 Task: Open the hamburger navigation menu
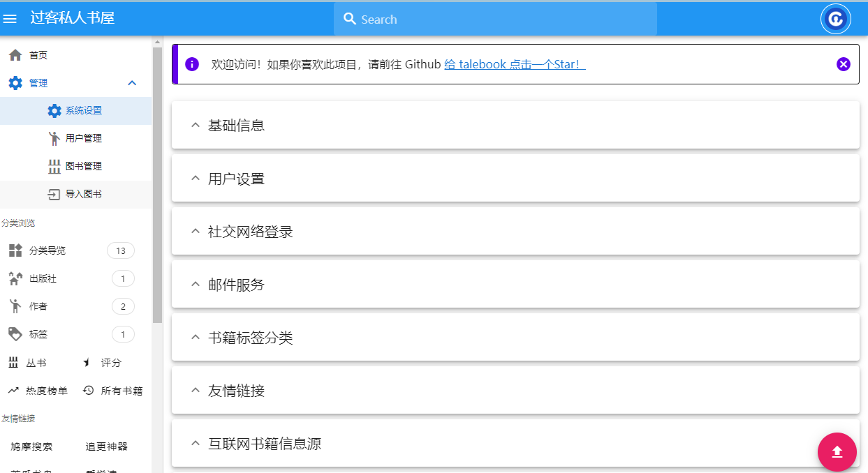pos(10,19)
